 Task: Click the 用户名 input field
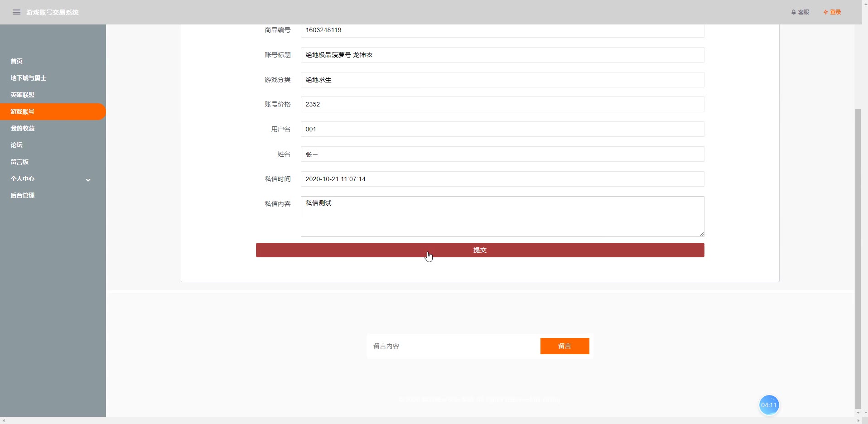502,129
